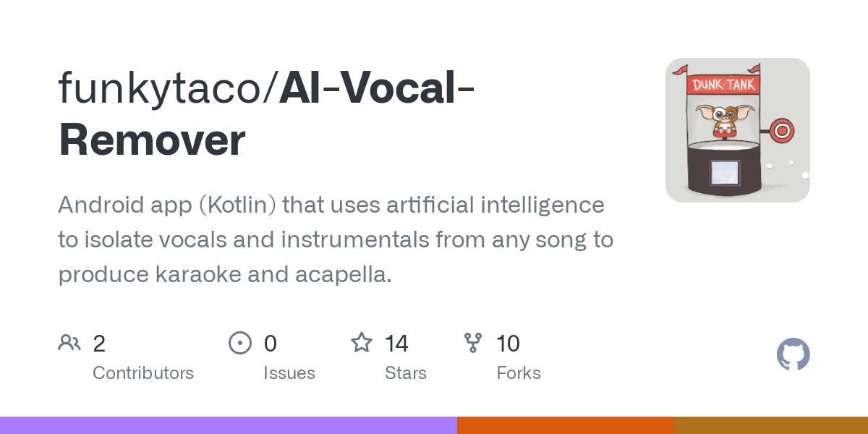The width and height of the screenshot is (868, 434).
Task: Click the star icon
Action: click(x=362, y=342)
